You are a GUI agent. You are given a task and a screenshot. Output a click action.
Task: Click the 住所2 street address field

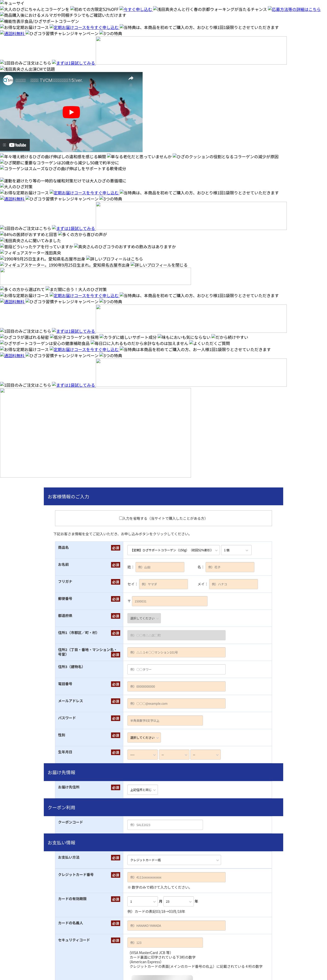click(x=176, y=652)
